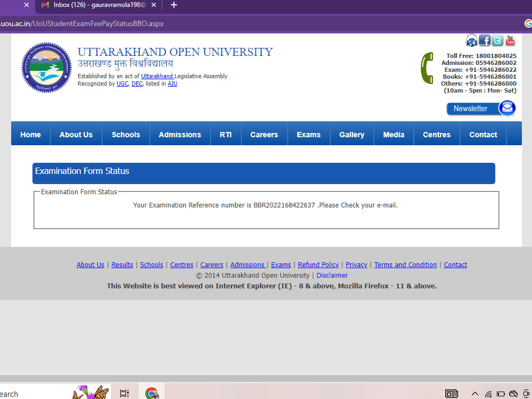The image size is (532, 399).
Task: Open the footer Exams link
Action: pos(281,264)
